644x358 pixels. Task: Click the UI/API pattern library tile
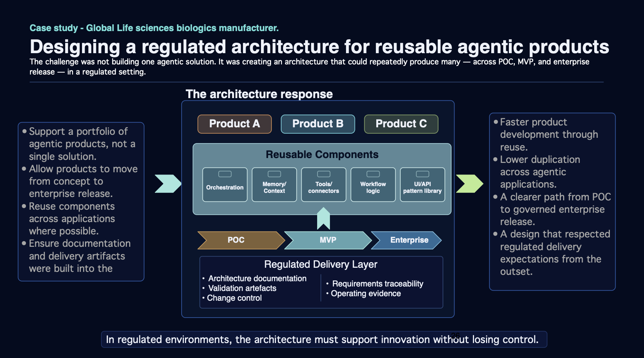[422, 185]
